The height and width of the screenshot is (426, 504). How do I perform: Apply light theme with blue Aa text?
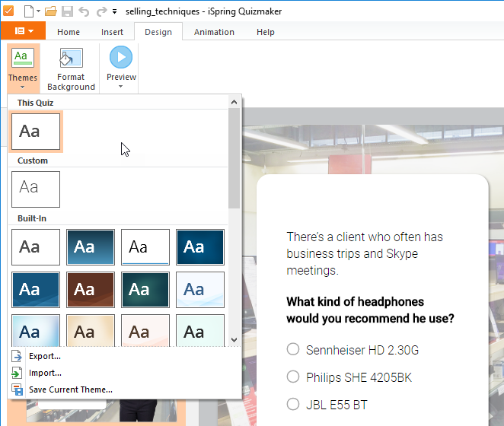point(200,290)
